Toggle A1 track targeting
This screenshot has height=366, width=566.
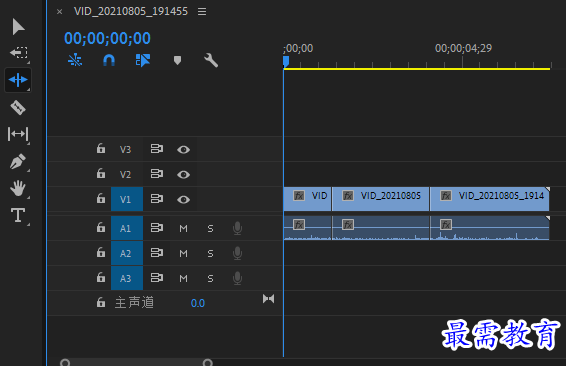tap(127, 228)
